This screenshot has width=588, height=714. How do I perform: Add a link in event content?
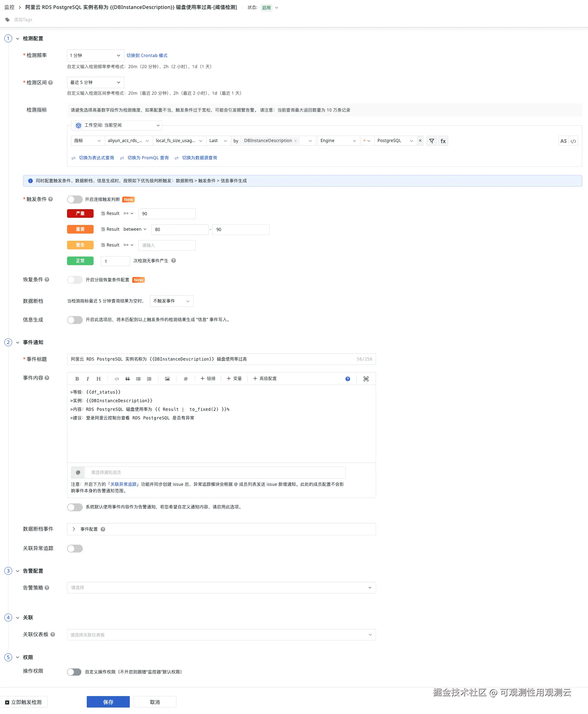click(208, 379)
